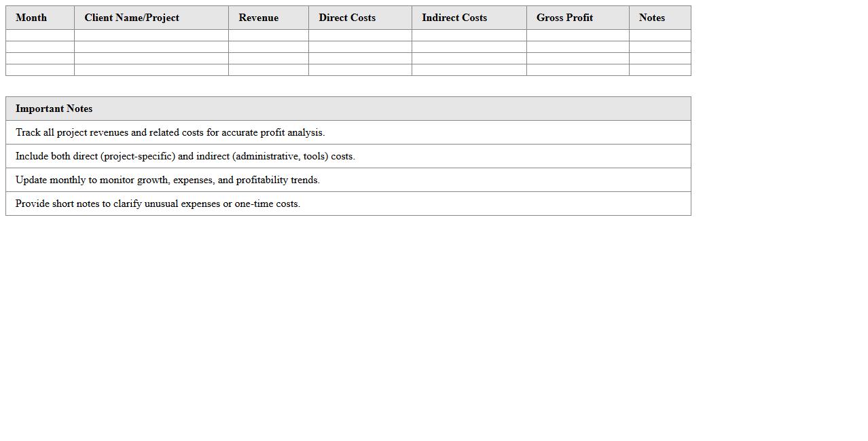The height and width of the screenshot is (441, 868).
Task: Select the Client Name/Project column header
Action: click(x=132, y=18)
